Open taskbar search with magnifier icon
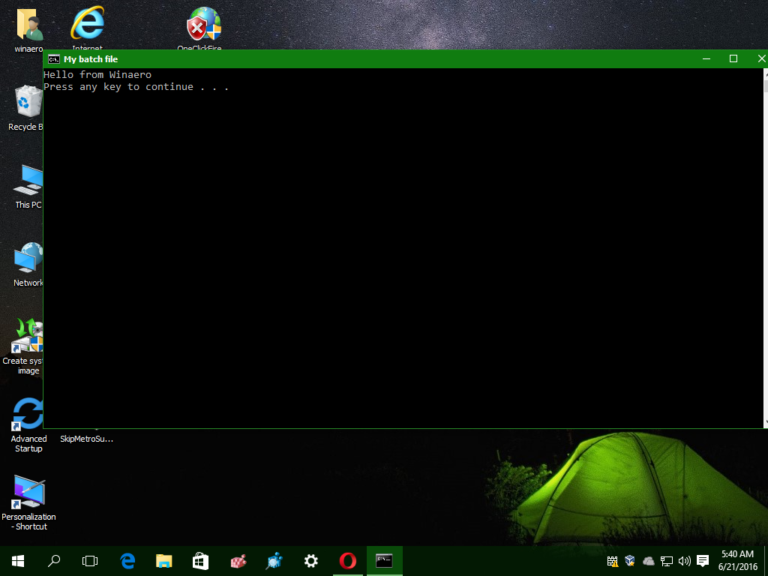The image size is (768, 576). [54, 561]
